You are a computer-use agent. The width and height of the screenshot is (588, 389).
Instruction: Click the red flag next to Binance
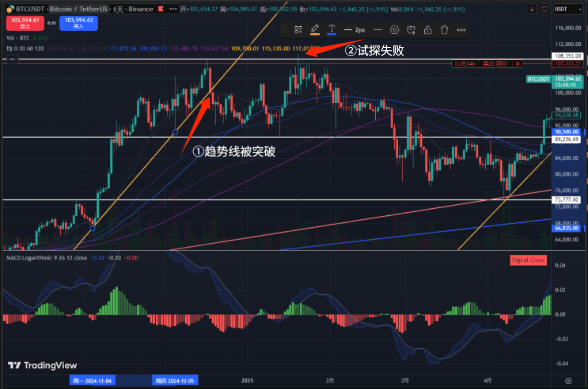161,9
